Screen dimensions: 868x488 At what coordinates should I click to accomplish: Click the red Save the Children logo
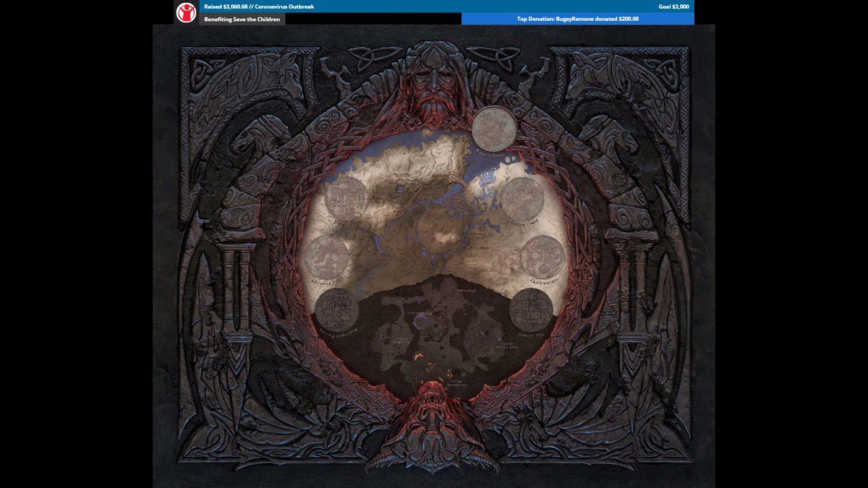pyautogui.click(x=186, y=12)
